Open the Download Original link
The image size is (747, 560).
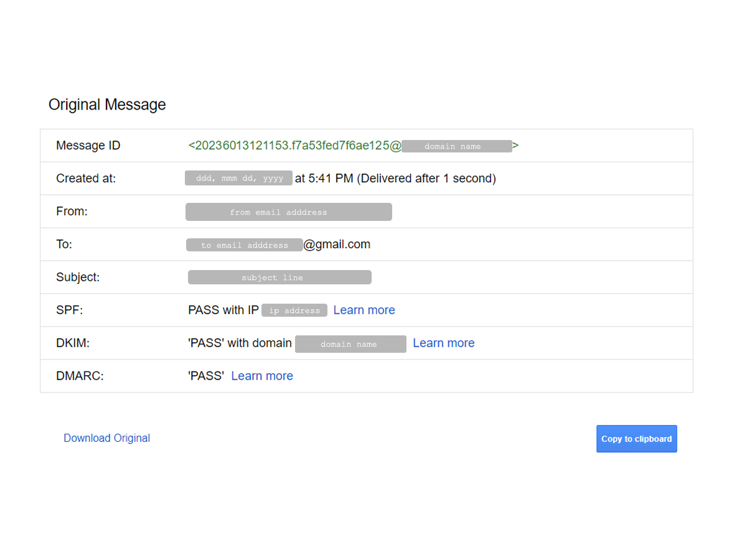[x=106, y=438]
